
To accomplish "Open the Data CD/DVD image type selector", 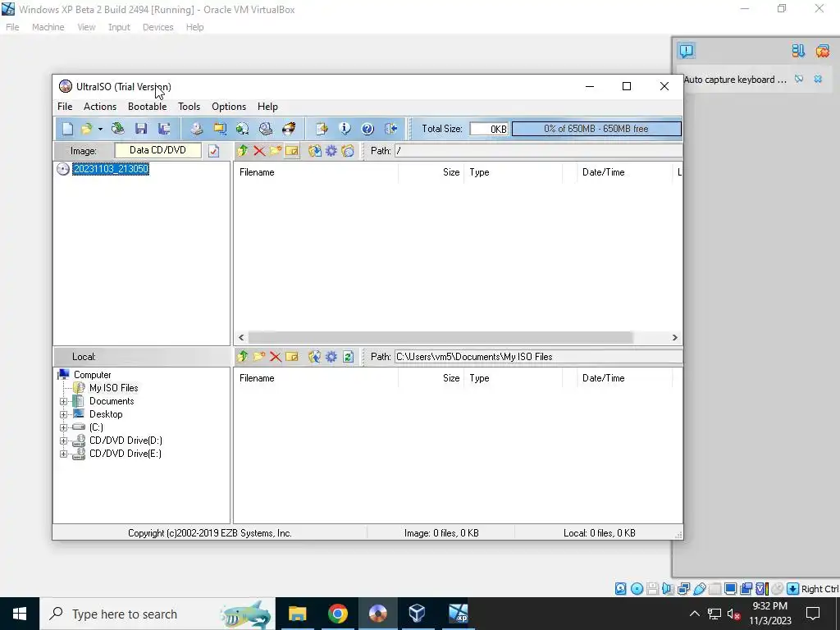I will [x=157, y=150].
